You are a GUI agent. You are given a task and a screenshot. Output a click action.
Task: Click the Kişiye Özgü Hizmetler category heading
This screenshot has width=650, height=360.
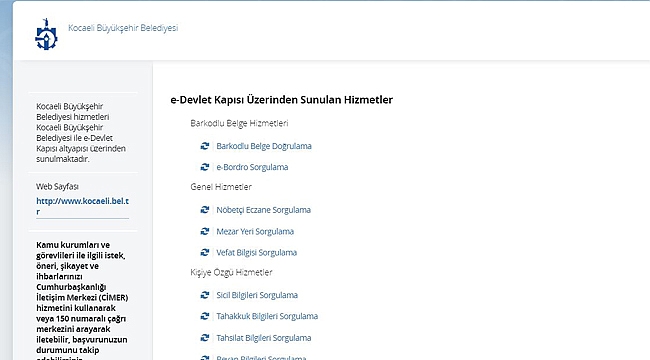[231, 272]
